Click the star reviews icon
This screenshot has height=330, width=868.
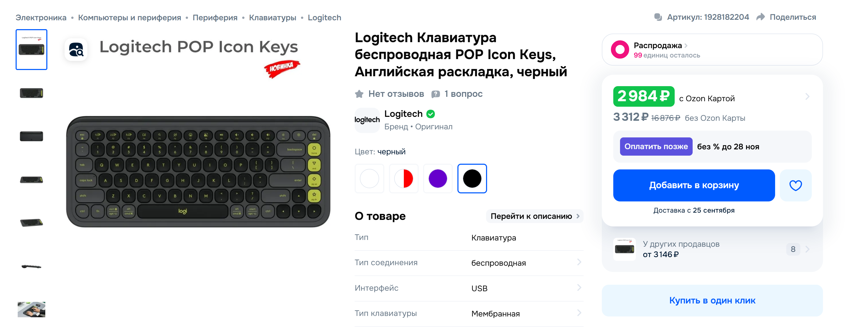click(x=359, y=94)
